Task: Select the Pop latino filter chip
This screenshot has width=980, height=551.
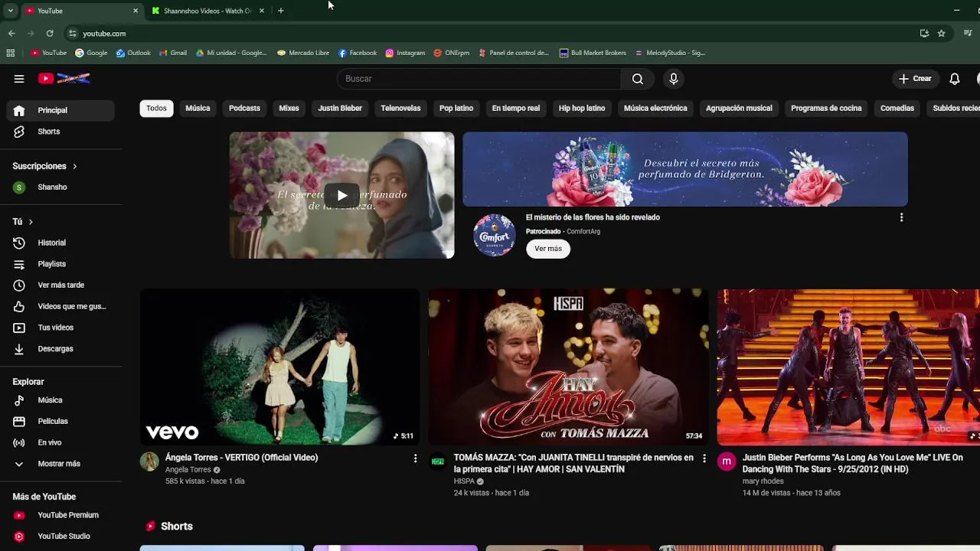Action: [x=456, y=108]
